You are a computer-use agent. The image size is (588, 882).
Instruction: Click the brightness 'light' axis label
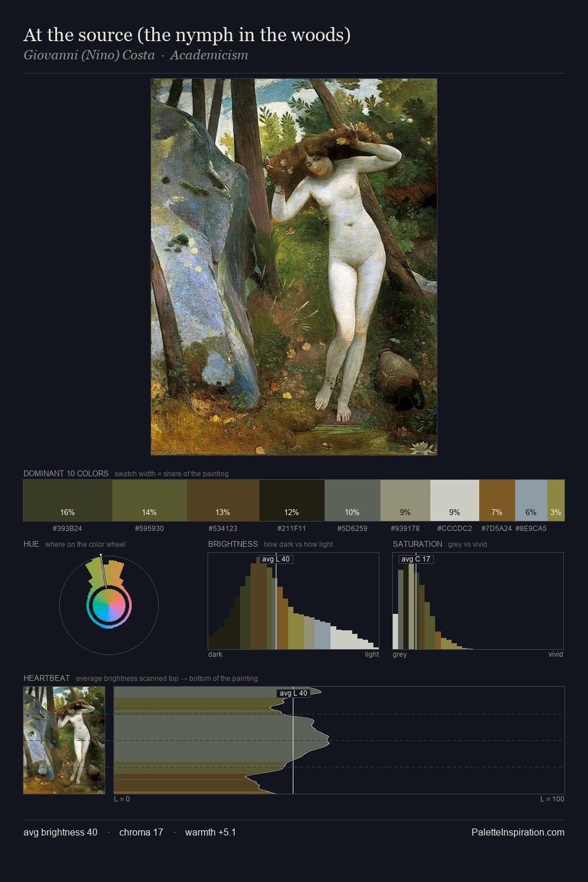(x=372, y=654)
